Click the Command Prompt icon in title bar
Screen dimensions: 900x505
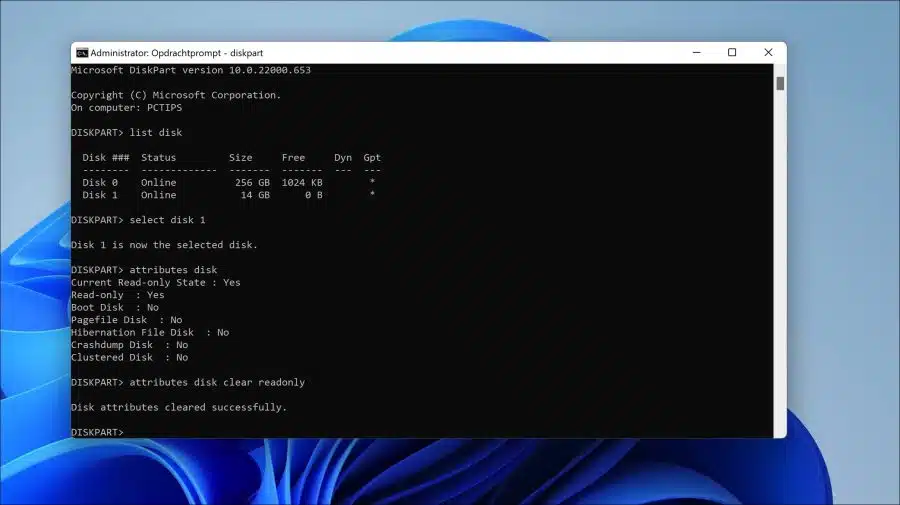click(82, 53)
